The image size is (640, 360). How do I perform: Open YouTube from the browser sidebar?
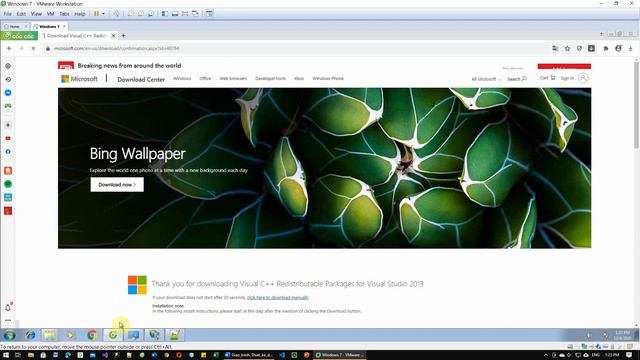(x=8, y=139)
